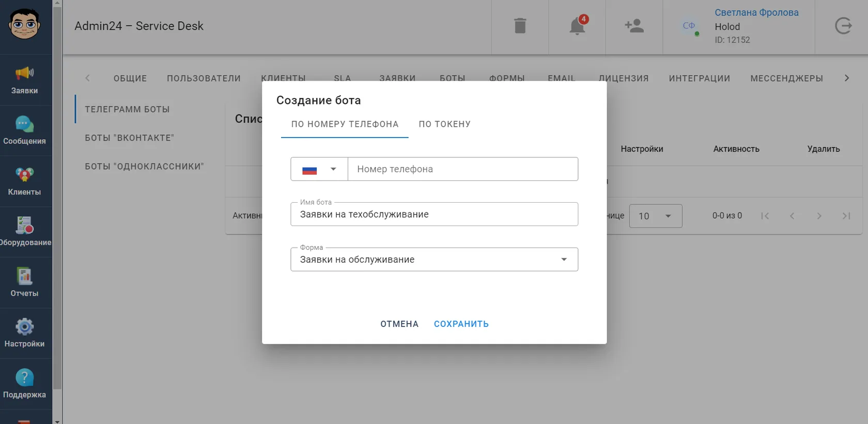The width and height of the screenshot is (868, 424).
Task: Go to Клиенты sidebar section
Action: tap(24, 181)
